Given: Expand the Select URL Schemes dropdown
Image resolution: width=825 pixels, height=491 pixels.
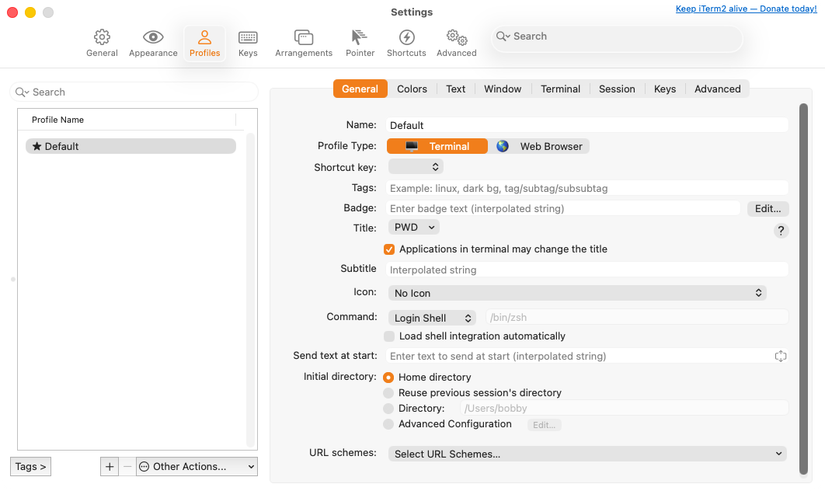Looking at the screenshot, I should [587, 454].
